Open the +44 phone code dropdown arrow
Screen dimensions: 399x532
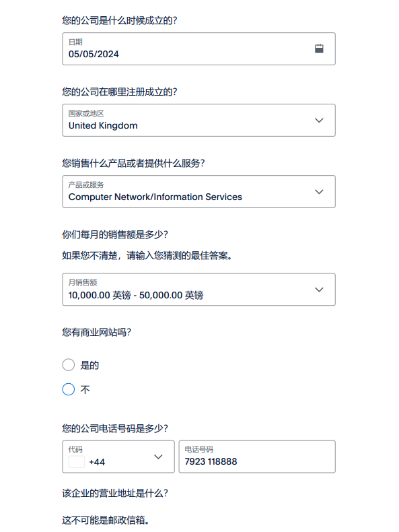158,457
